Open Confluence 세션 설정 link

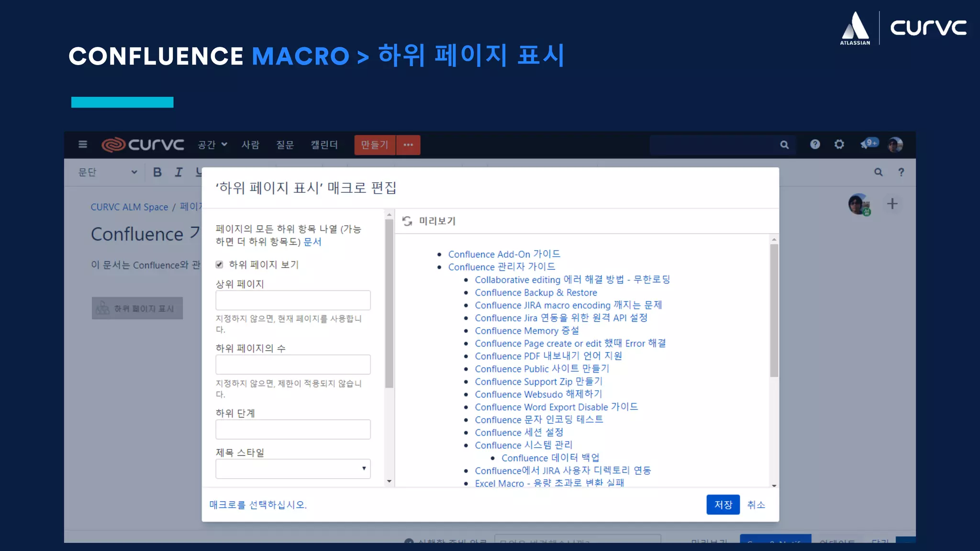pyautogui.click(x=519, y=433)
